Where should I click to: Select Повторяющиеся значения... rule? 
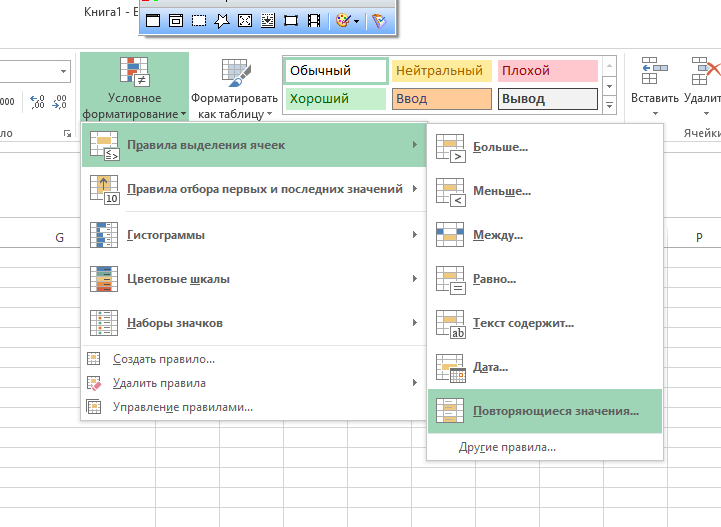545,411
